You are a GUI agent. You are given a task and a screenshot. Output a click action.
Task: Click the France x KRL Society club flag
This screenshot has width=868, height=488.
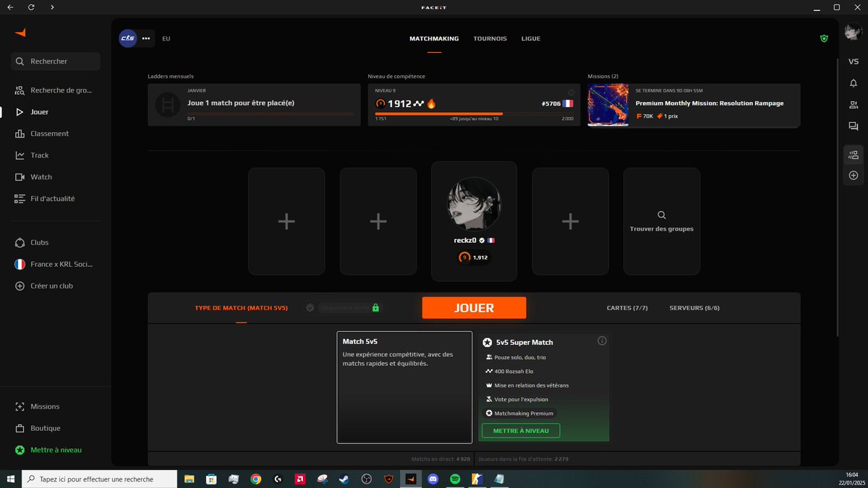pyautogui.click(x=20, y=264)
